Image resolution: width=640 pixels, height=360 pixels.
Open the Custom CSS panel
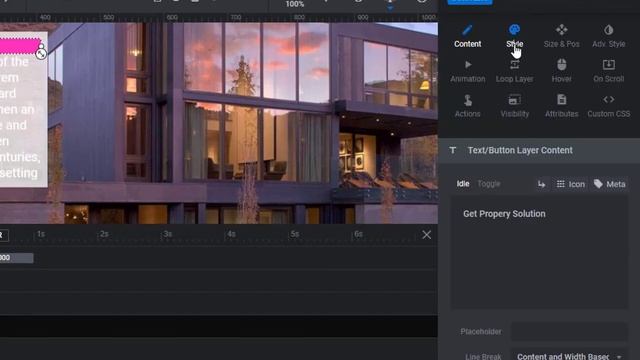point(608,106)
